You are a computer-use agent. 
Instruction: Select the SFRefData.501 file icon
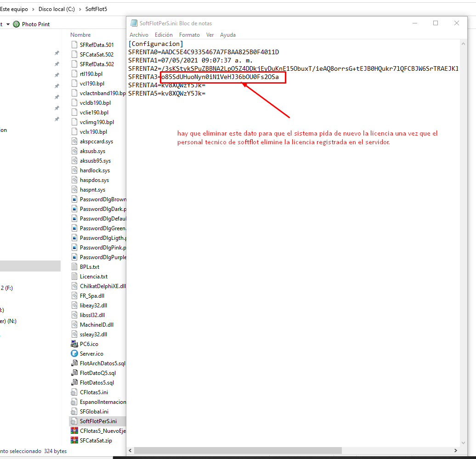(x=74, y=45)
